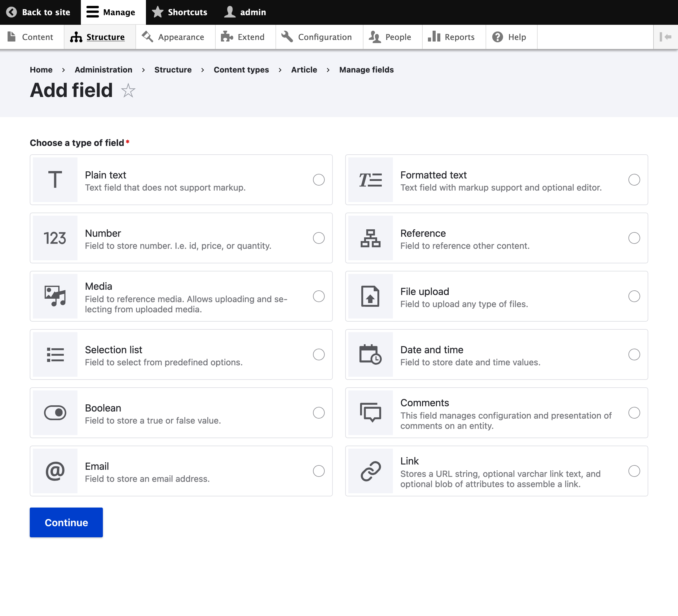Open the Content admin menu item
Viewport: 678px width, 616px height.
click(x=32, y=37)
